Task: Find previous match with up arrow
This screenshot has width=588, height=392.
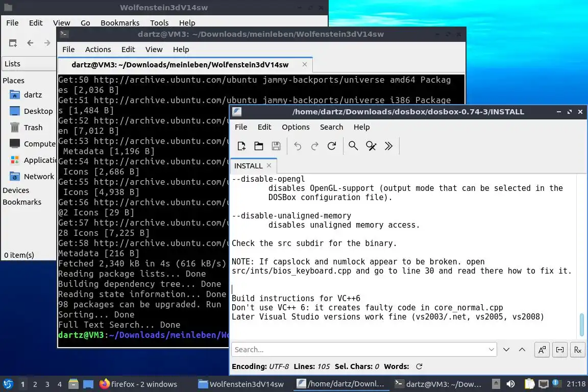Action: (522, 350)
